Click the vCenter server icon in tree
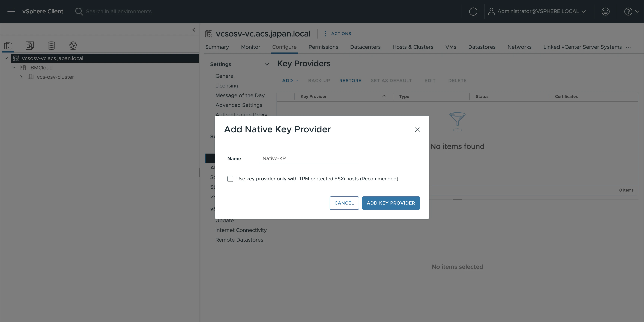This screenshot has width=644, height=322. point(16,58)
